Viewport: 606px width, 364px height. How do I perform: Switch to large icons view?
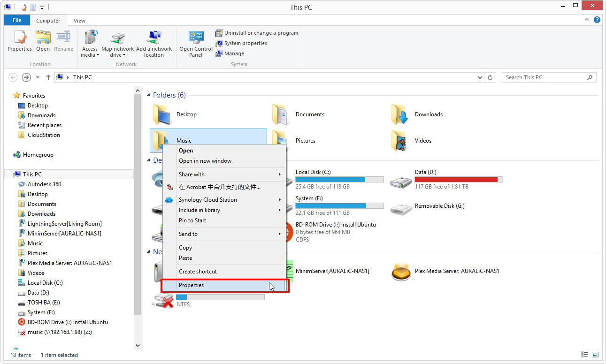coord(595,355)
